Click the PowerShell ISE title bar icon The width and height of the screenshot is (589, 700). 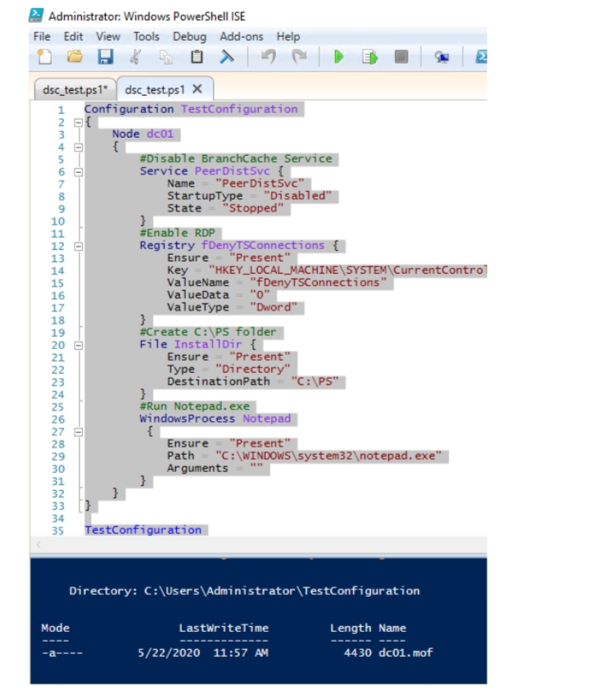pos(36,16)
